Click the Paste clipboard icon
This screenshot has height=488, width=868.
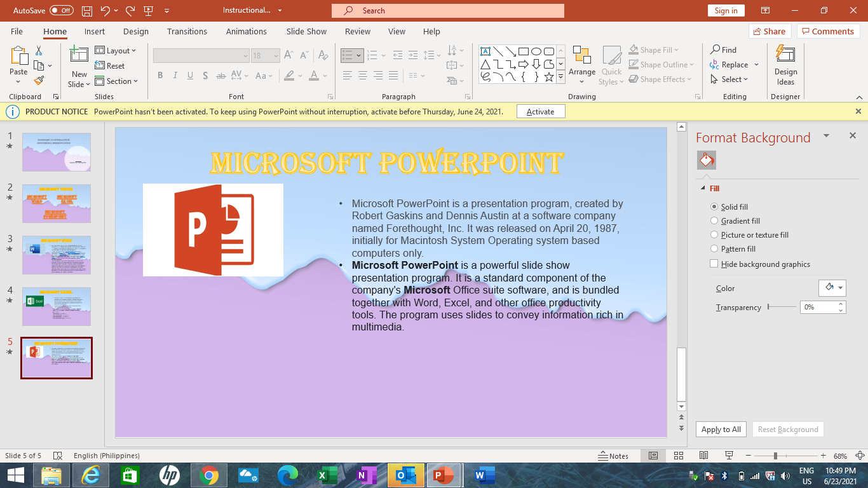(18, 56)
